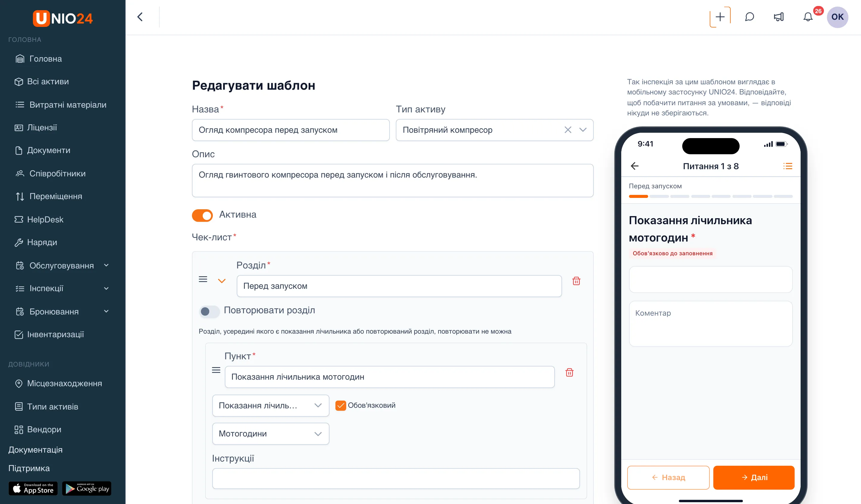
Task: Click the Опис description textarea
Action: pos(393,181)
